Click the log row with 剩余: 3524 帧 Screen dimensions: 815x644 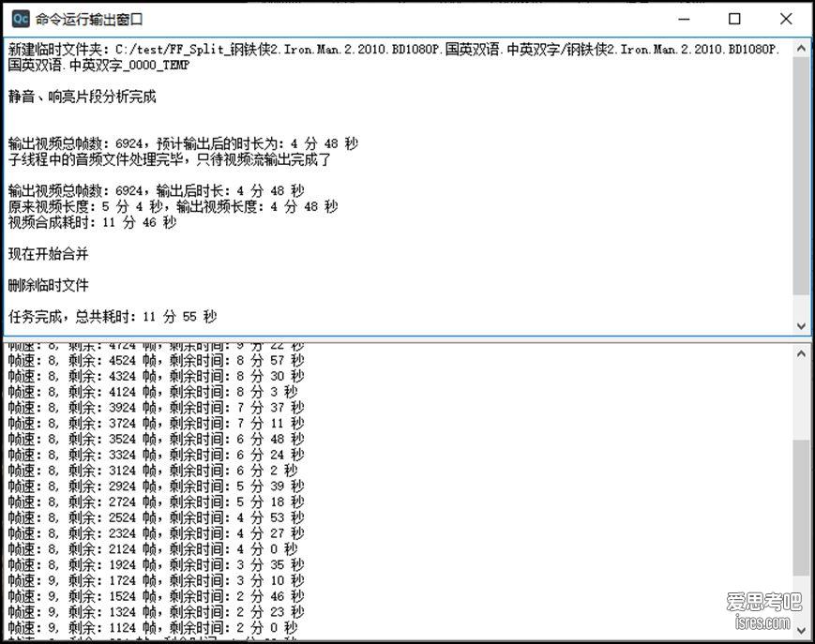click(156, 439)
